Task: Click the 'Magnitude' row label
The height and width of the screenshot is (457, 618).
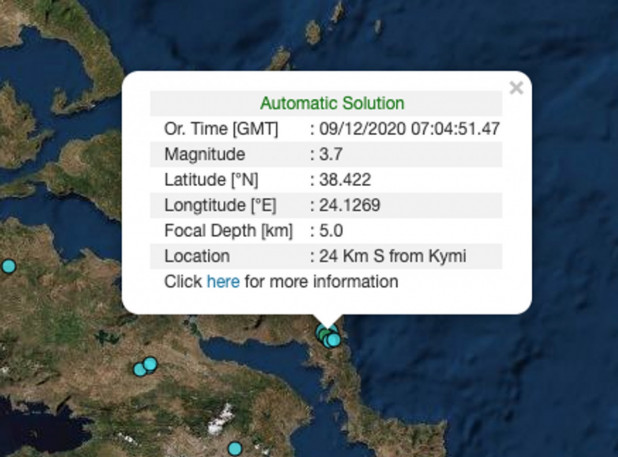Action: (x=204, y=155)
